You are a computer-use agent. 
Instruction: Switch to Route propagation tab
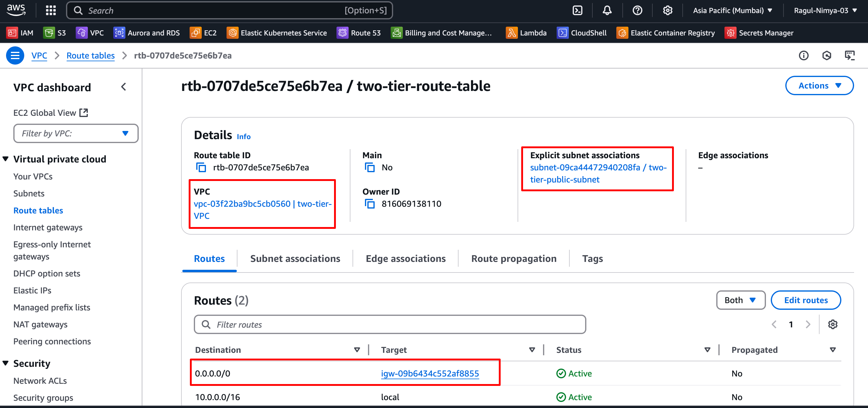click(514, 258)
